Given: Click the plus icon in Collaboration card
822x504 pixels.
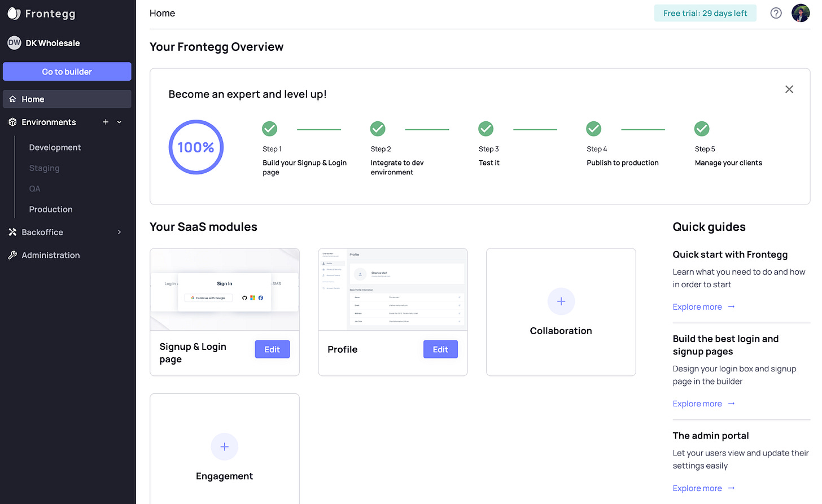Looking at the screenshot, I should pyautogui.click(x=561, y=301).
